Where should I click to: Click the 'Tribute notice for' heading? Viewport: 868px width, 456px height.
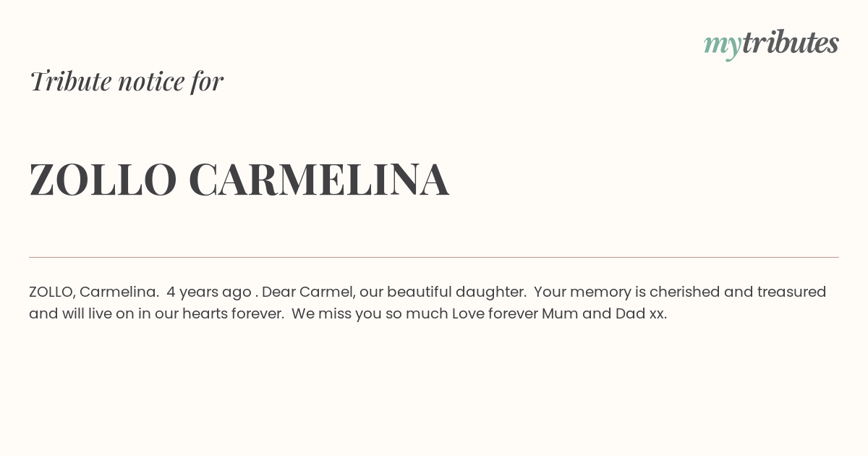point(126,81)
